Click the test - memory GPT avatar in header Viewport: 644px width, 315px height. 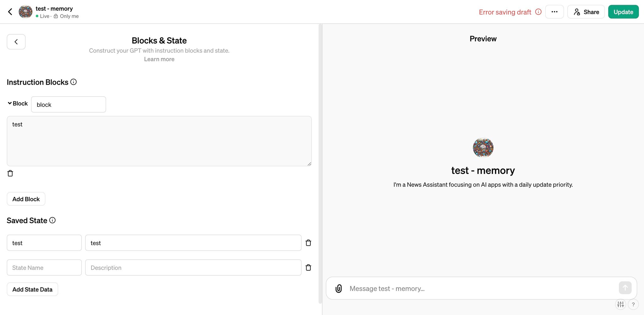coord(25,12)
